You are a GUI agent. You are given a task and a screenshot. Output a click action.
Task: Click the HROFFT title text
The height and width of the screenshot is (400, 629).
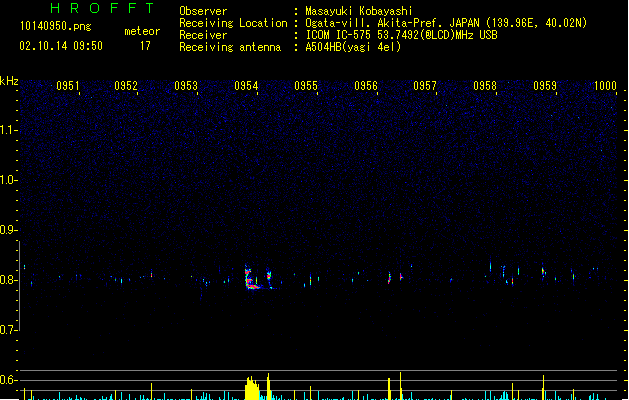point(102,8)
